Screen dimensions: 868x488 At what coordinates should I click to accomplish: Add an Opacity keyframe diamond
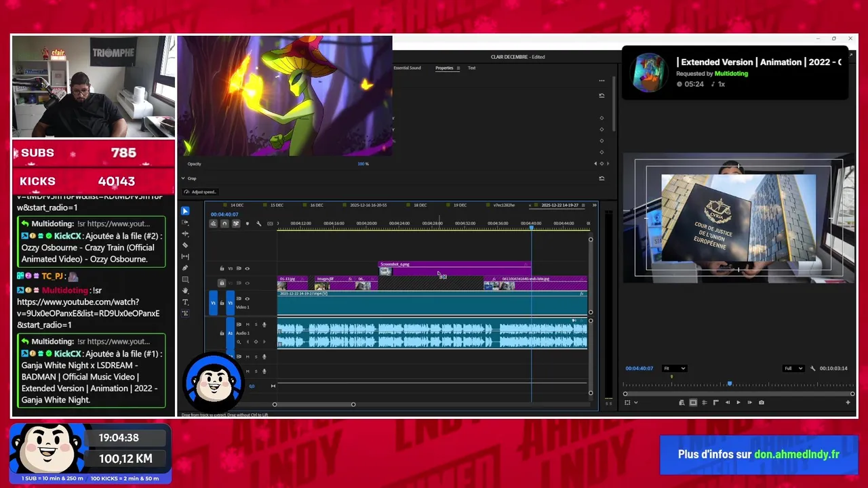pos(601,163)
